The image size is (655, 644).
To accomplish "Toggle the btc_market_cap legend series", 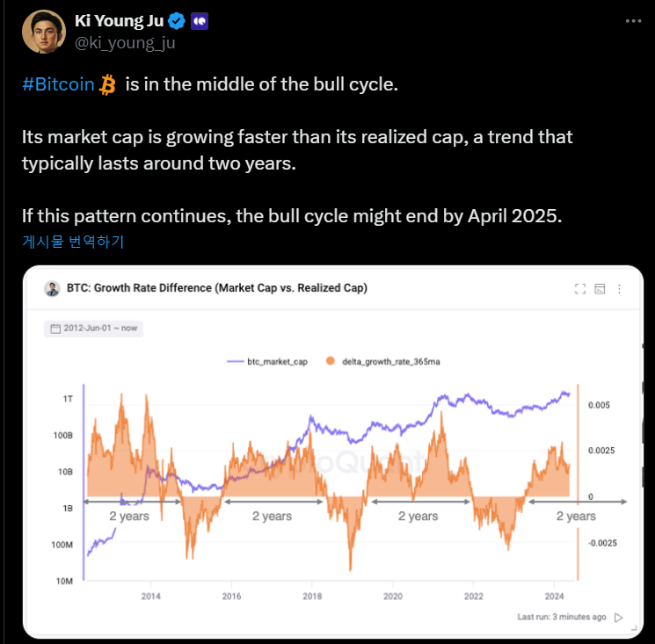I will tap(267, 361).
